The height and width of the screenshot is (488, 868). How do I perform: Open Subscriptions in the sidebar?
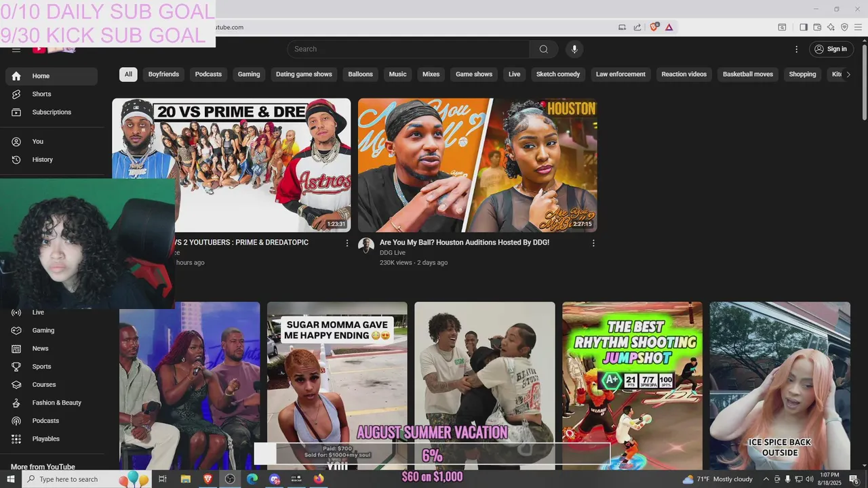coord(52,112)
